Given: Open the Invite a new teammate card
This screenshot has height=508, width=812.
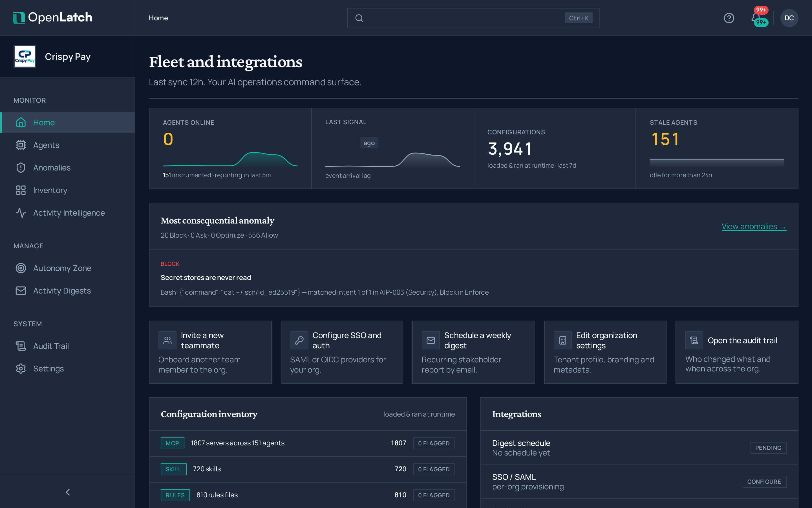Looking at the screenshot, I should pyautogui.click(x=210, y=352).
